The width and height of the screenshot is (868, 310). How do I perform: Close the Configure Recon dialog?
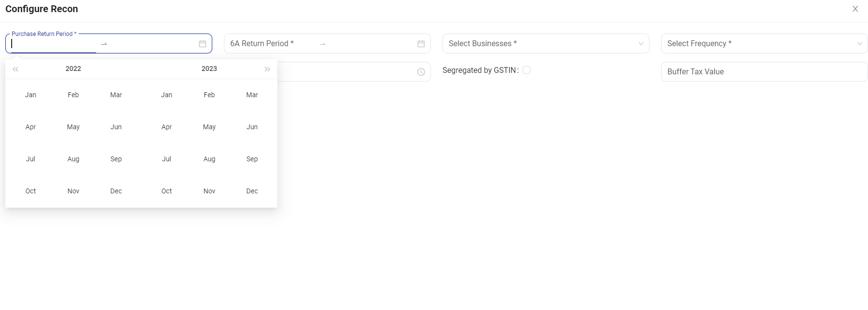[855, 9]
